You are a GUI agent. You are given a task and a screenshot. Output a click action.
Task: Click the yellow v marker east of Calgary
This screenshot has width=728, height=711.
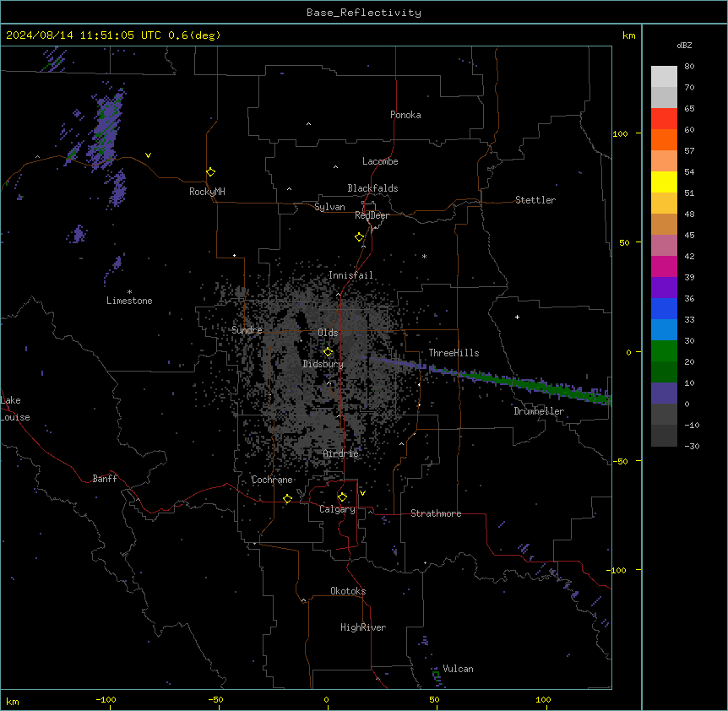point(362,493)
